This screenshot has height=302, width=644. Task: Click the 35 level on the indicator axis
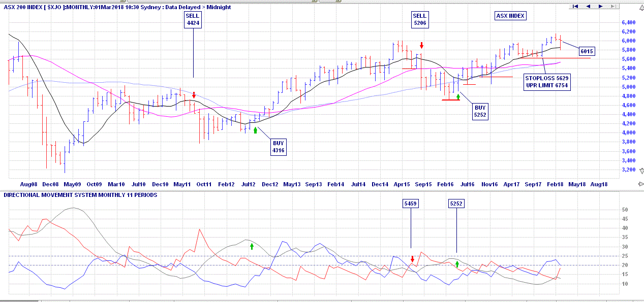pyautogui.click(x=625, y=238)
